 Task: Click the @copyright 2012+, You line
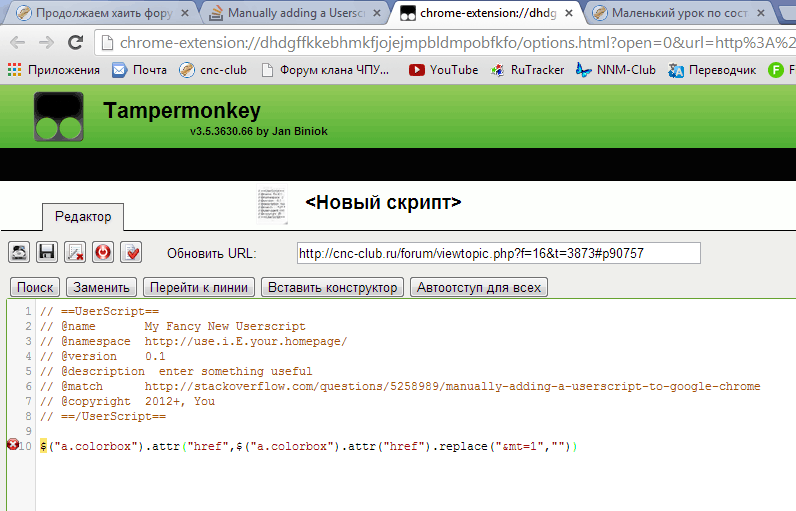point(127,401)
